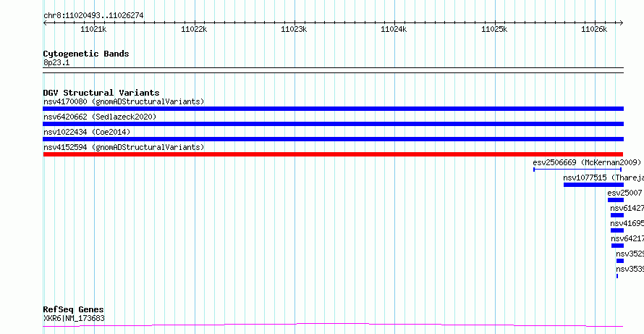Open the nsv41695 variant label
This screenshot has width=644, height=334.
point(627,223)
